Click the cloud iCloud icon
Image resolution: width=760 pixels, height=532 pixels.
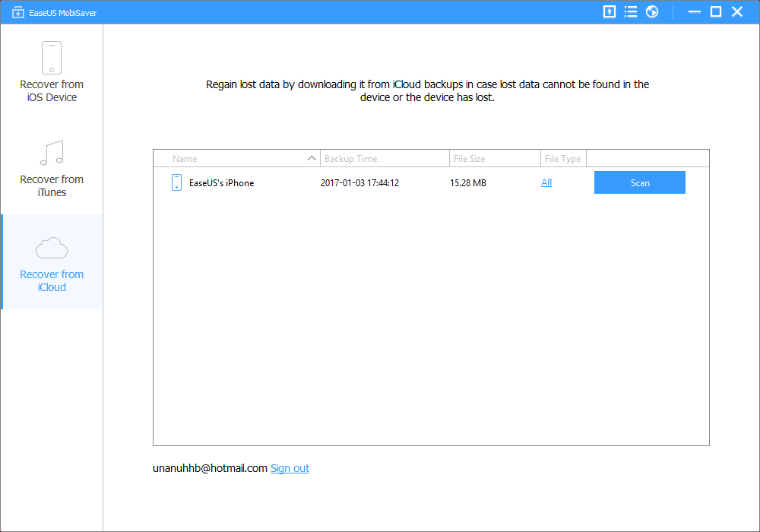click(52, 248)
